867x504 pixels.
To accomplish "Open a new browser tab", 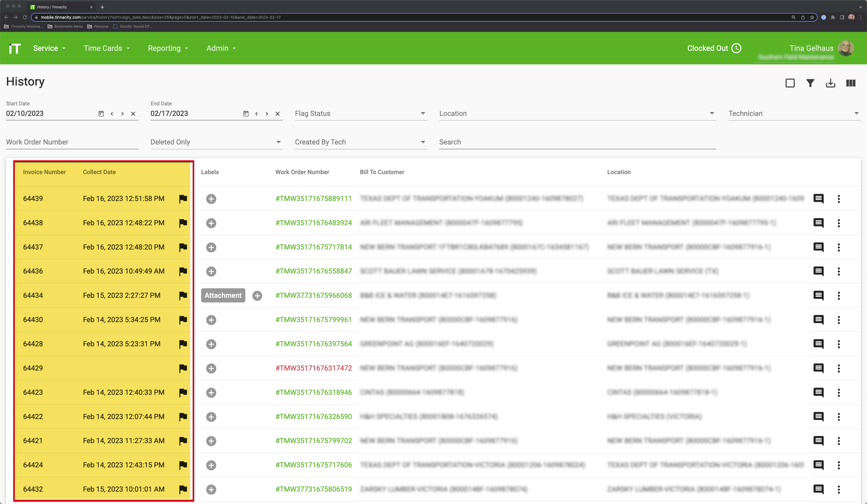I will (102, 7).
